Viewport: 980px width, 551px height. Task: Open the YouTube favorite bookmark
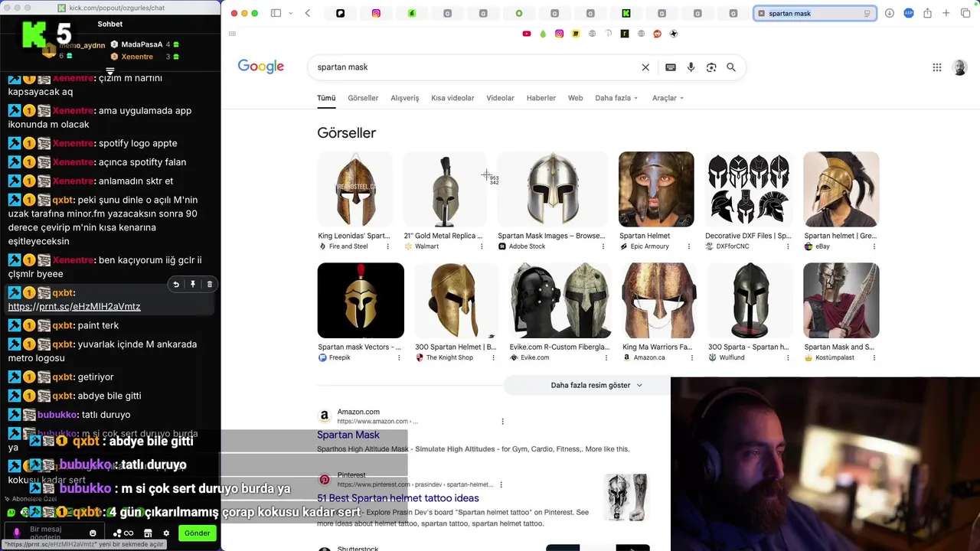pyautogui.click(x=527, y=34)
